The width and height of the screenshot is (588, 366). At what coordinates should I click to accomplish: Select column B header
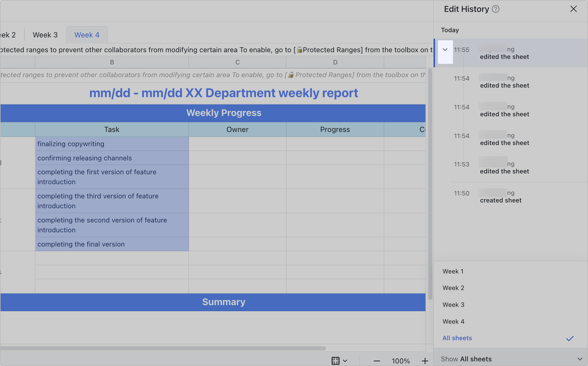112,62
